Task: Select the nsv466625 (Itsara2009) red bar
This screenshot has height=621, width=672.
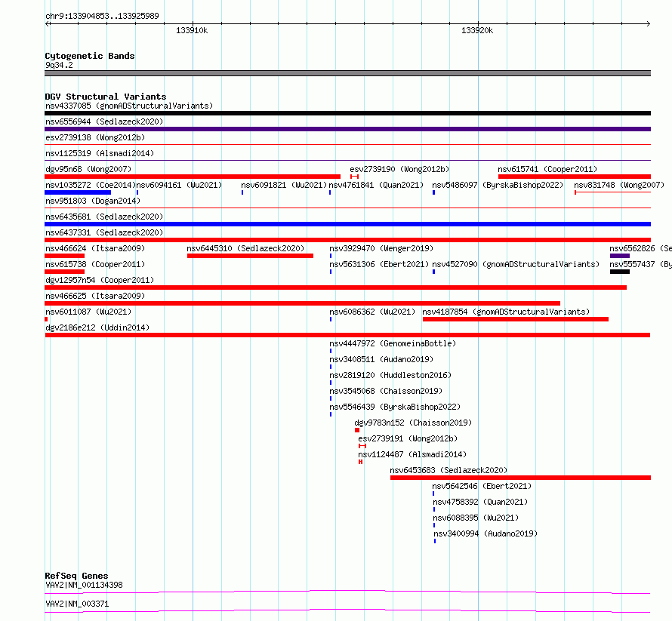Action: (x=302, y=303)
